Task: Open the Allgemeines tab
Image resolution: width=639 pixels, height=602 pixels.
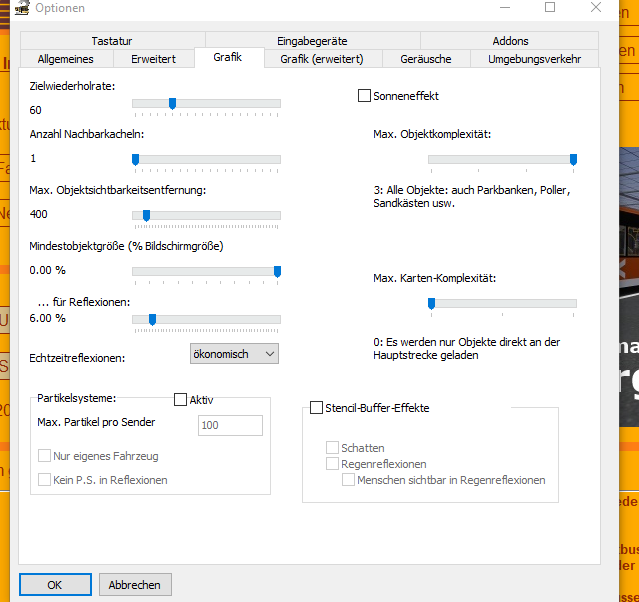Action: [66, 59]
